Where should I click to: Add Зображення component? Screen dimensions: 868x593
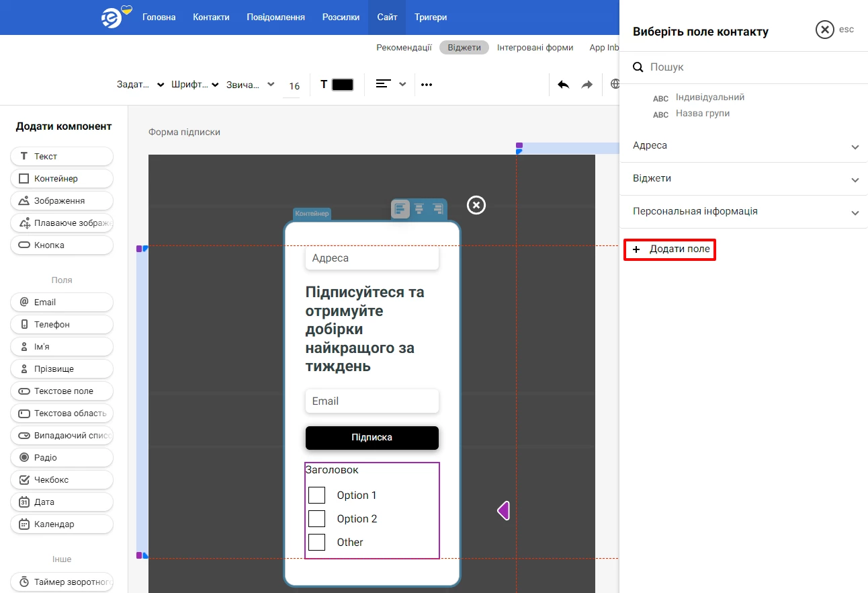pyautogui.click(x=62, y=200)
